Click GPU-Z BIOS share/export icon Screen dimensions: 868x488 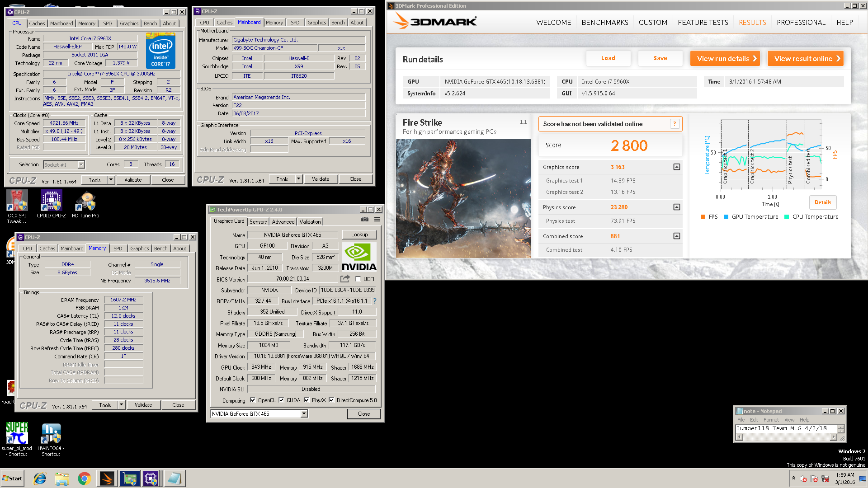point(345,279)
